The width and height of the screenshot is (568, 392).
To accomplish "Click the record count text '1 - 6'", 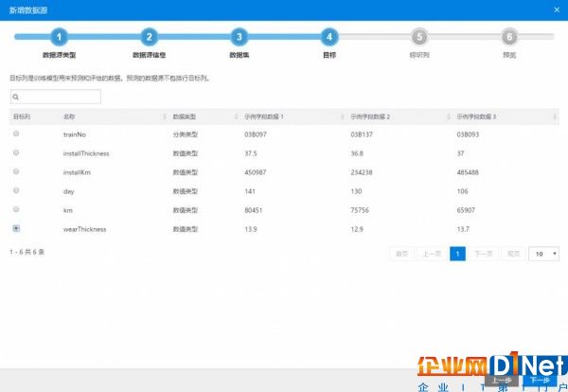I will 16,252.
